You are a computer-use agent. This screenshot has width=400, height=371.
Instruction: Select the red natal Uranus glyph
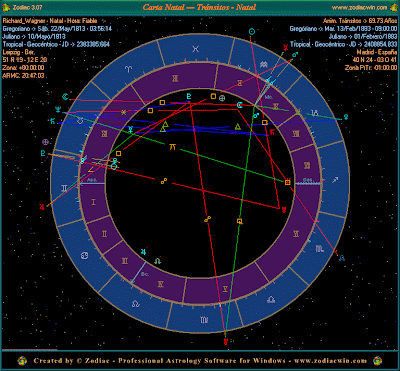pos(283,210)
